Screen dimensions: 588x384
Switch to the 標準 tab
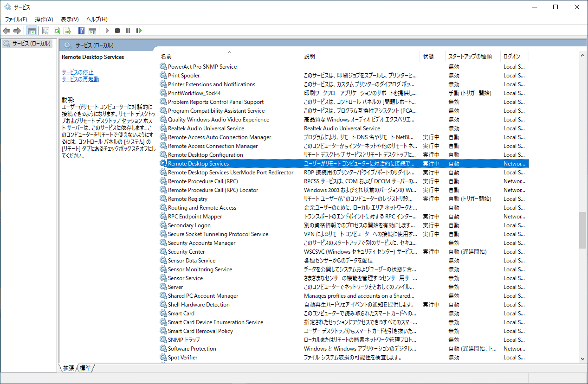(85, 368)
